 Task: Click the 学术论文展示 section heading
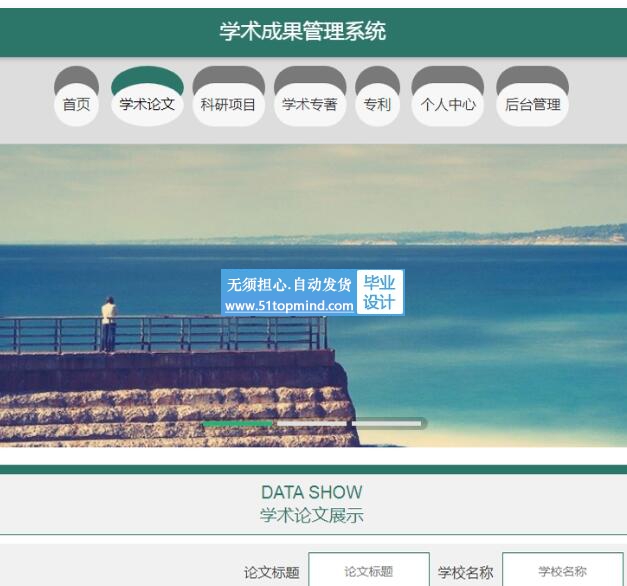coord(312,515)
